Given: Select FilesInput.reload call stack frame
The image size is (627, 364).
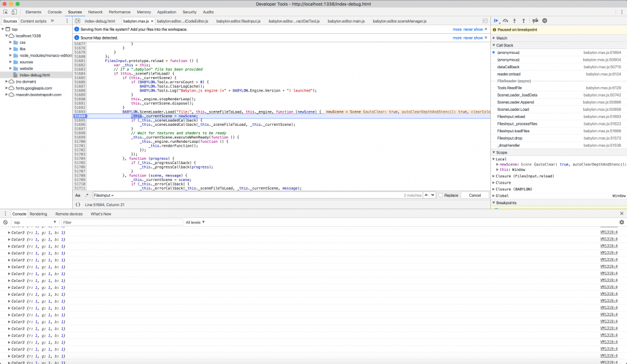Looking at the screenshot, I should [559, 117].
